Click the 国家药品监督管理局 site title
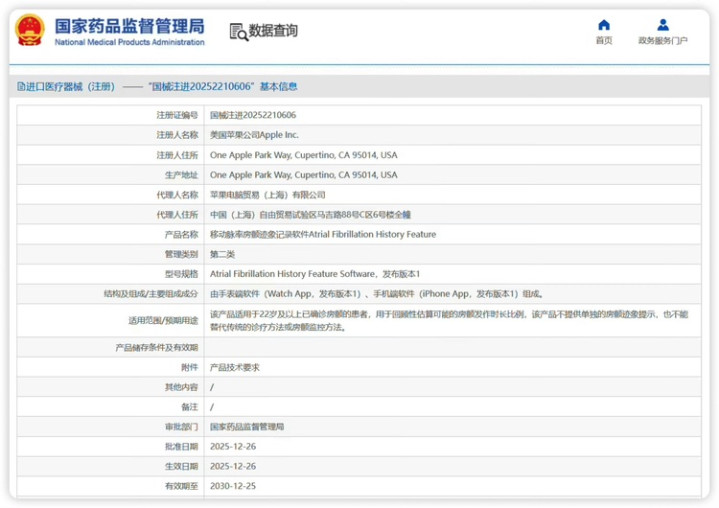 [x=129, y=24]
